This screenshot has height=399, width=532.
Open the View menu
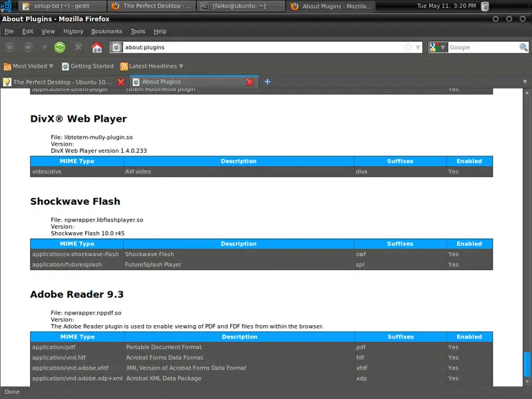tap(48, 31)
